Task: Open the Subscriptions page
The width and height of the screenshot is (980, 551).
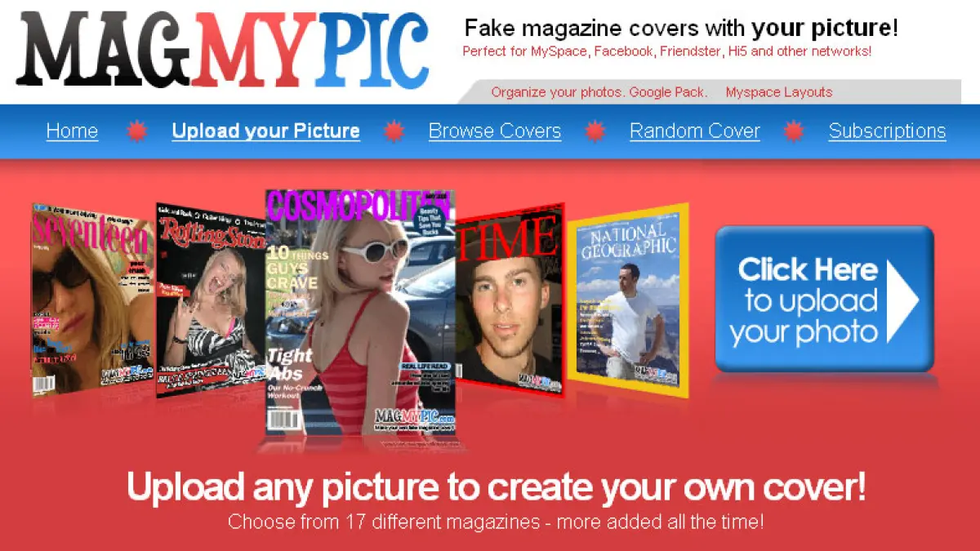Action: point(887,131)
